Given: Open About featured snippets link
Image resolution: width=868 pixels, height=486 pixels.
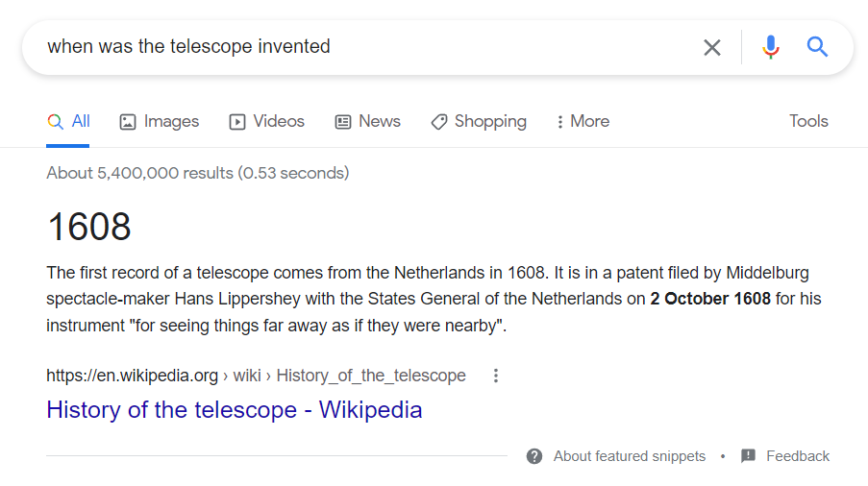Looking at the screenshot, I should (629, 456).
